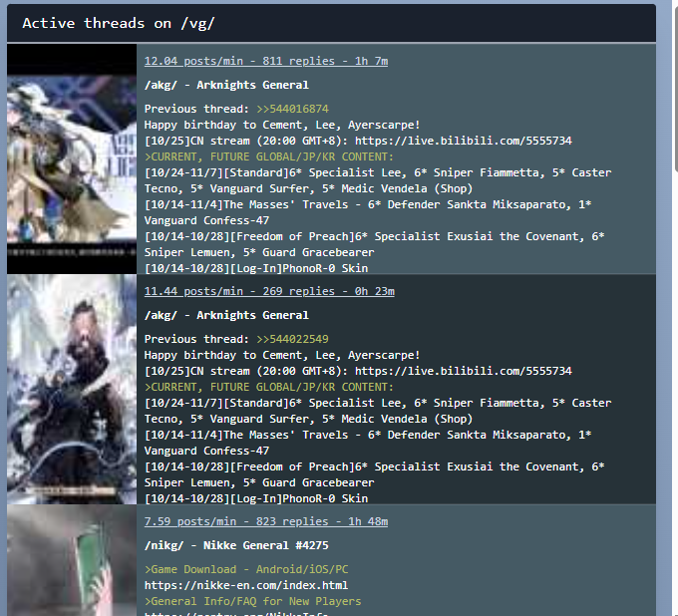
Task: Click first thread's '>CURRENT, FUTURE GLOBAL/JP/KR CONTENT:' line
Action: 269,156
